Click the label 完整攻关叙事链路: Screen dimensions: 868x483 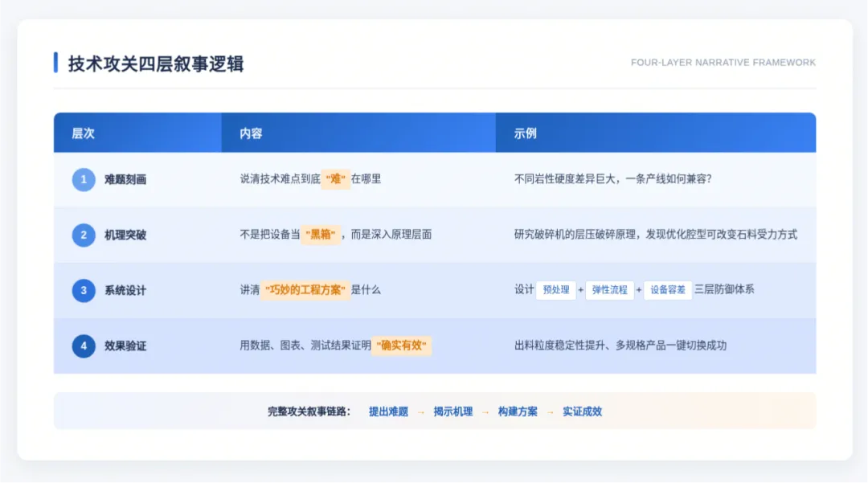pyautogui.click(x=309, y=411)
